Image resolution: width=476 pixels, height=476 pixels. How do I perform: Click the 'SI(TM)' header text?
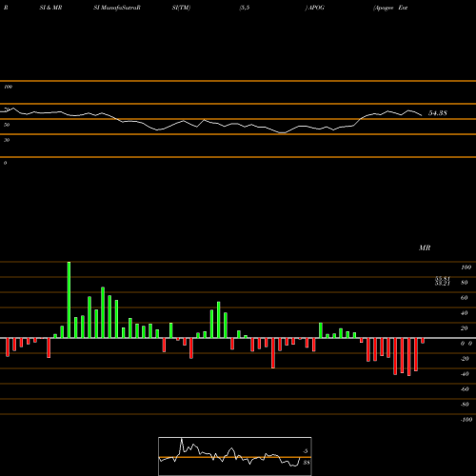tap(181, 8)
